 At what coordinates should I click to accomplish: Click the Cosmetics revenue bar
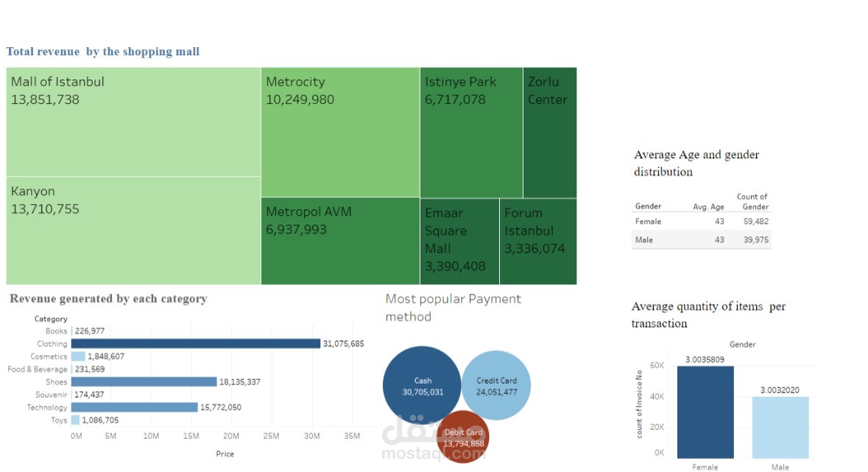pyautogui.click(x=79, y=356)
